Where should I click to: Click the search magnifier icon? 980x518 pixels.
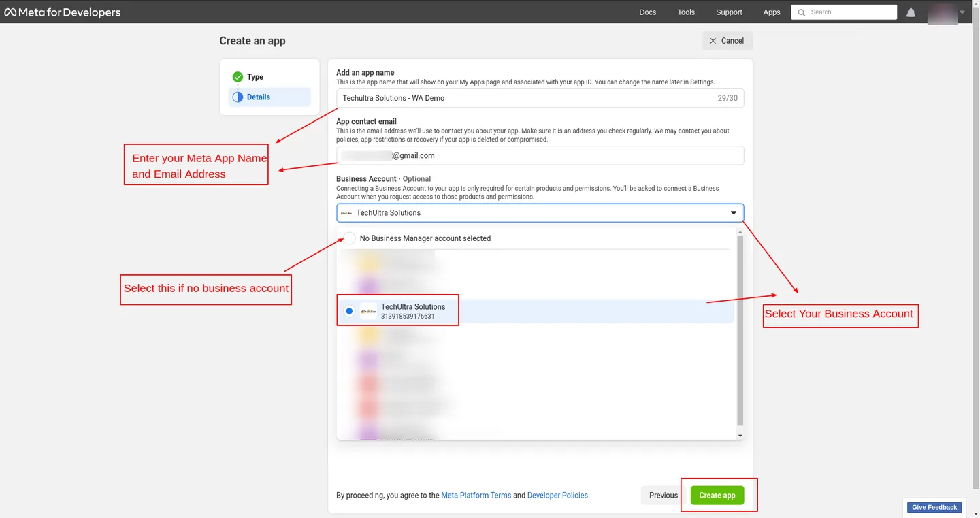pyautogui.click(x=802, y=12)
